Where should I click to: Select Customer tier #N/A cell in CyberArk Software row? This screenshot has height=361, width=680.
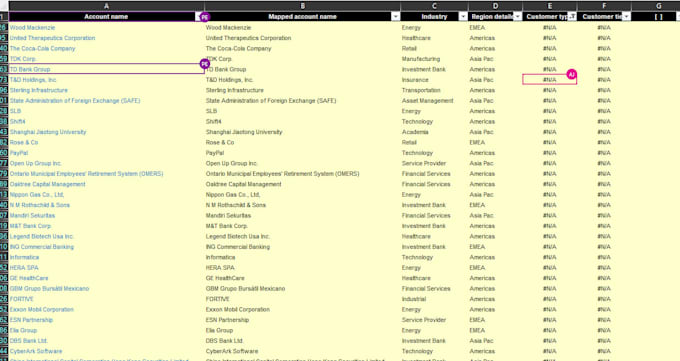pyautogui.click(x=604, y=351)
